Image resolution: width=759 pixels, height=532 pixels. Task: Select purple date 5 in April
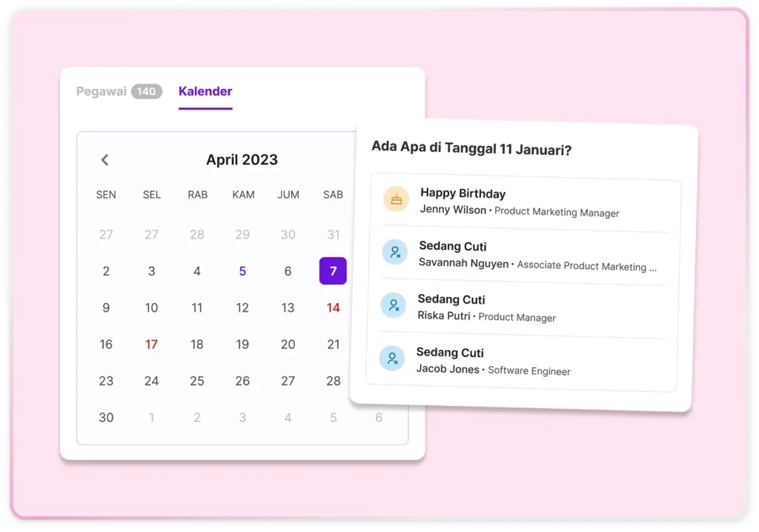click(x=242, y=271)
